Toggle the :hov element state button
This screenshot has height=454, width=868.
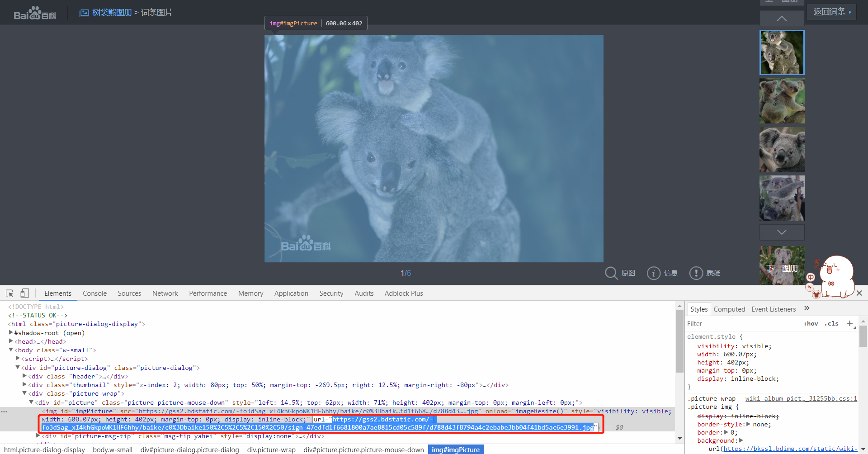811,324
